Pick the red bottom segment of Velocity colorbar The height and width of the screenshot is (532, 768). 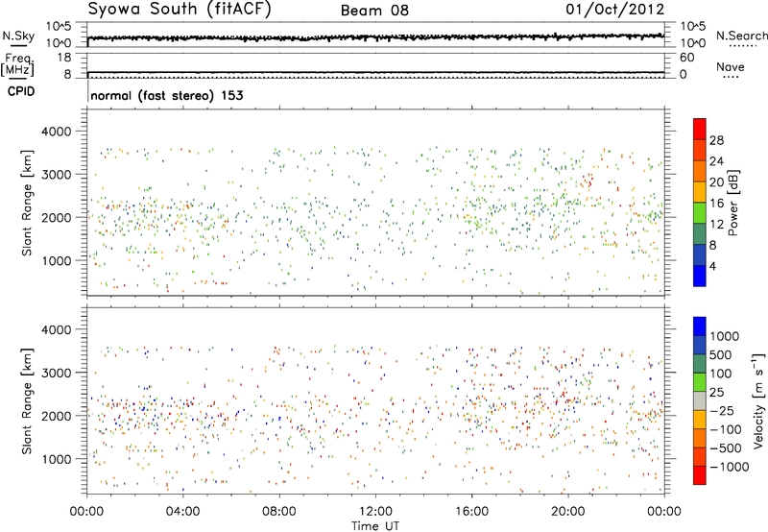click(x=700, y=475)
